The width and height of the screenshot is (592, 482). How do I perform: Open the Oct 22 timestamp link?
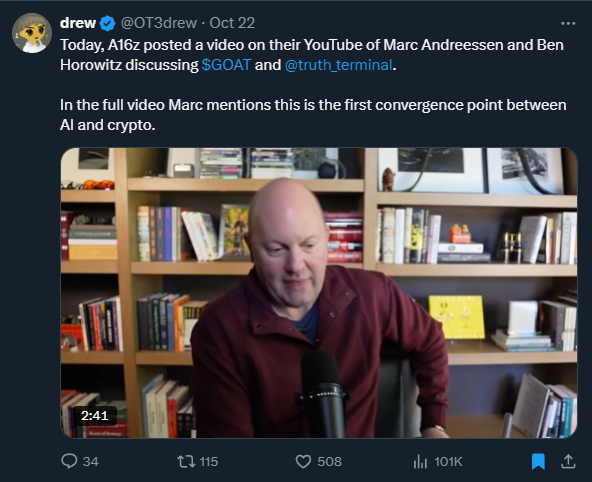232,23
